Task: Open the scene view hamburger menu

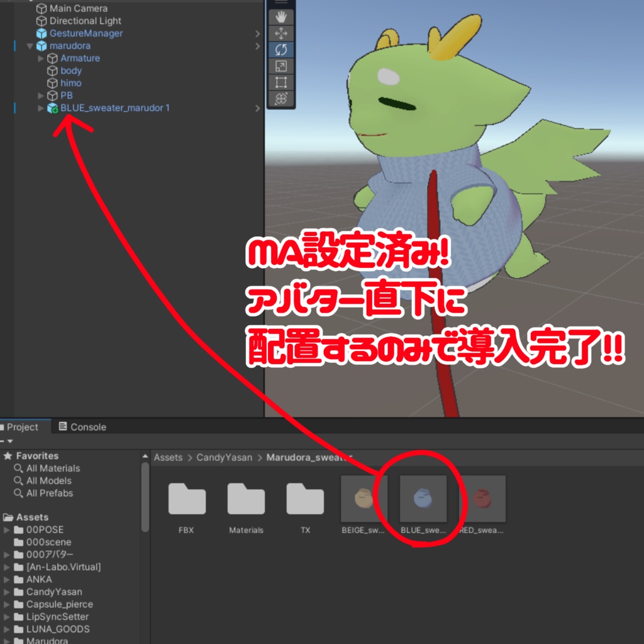Action: (x=281, y=2)
